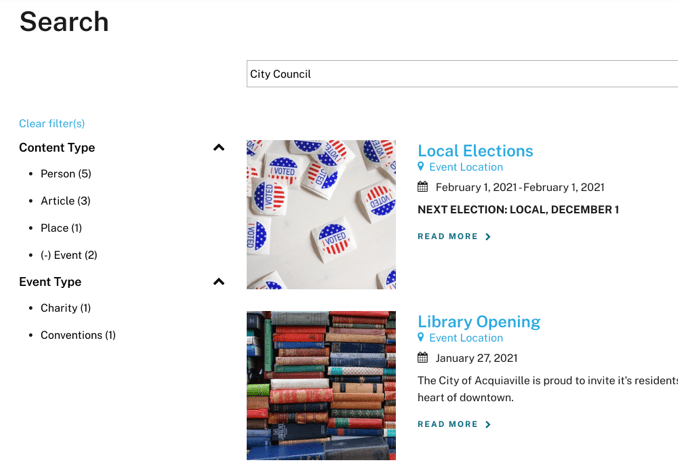Viewport: 678px width, 472px height.
Task: Collapse the Event Type filter section
Action: pos(219,282)
